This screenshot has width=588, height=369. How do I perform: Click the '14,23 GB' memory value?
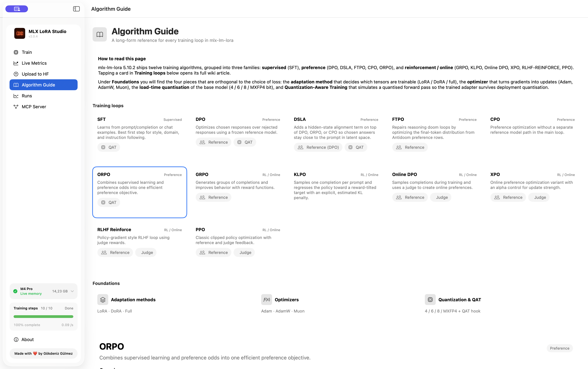tap(60, 291)
